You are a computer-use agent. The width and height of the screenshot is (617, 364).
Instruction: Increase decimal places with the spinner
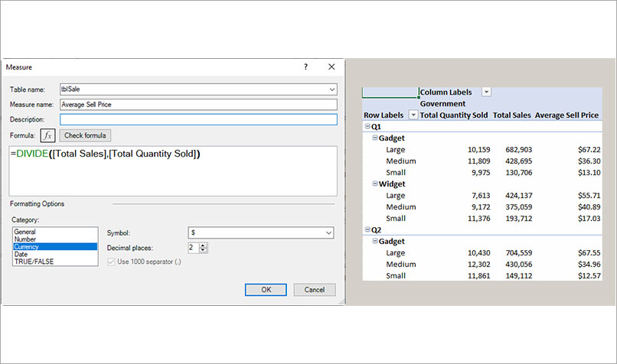coord(204,245)
